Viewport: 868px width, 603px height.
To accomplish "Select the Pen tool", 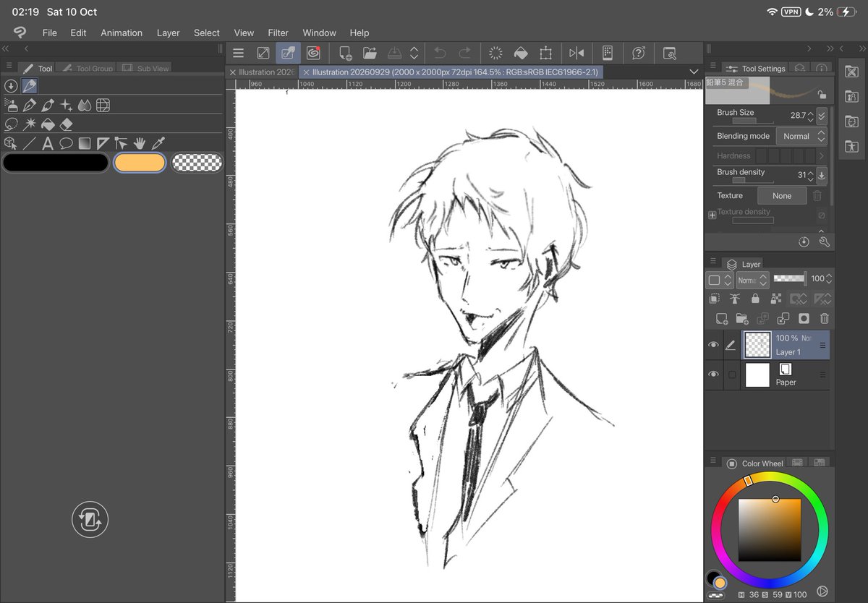I will pos(30,106).
